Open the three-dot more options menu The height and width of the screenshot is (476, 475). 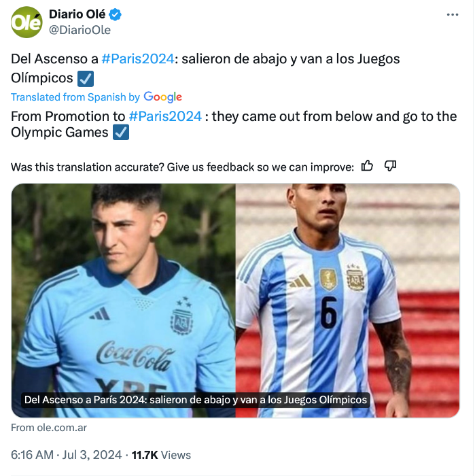click(x=453, y=14)
